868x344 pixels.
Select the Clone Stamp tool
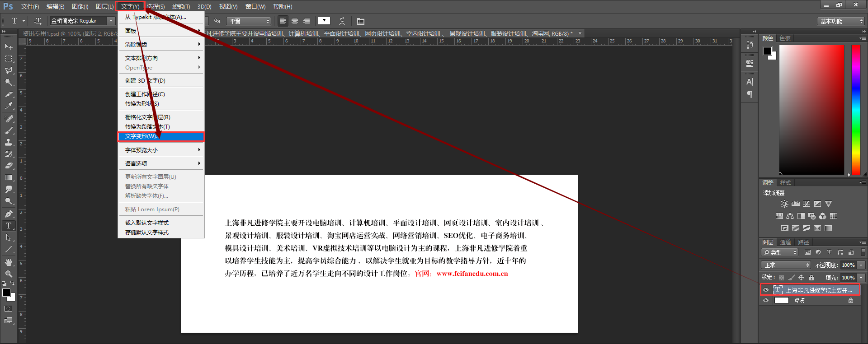point(9,142)
